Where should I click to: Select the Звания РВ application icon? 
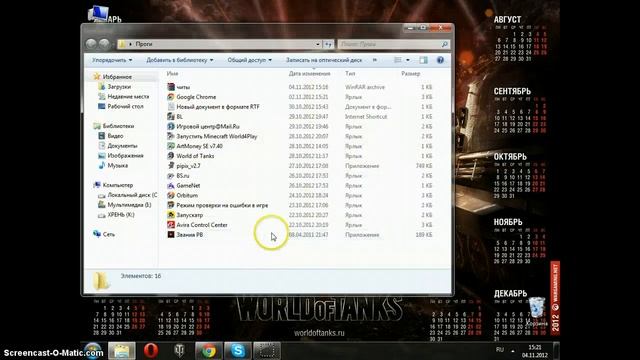(x=171, y=234)
